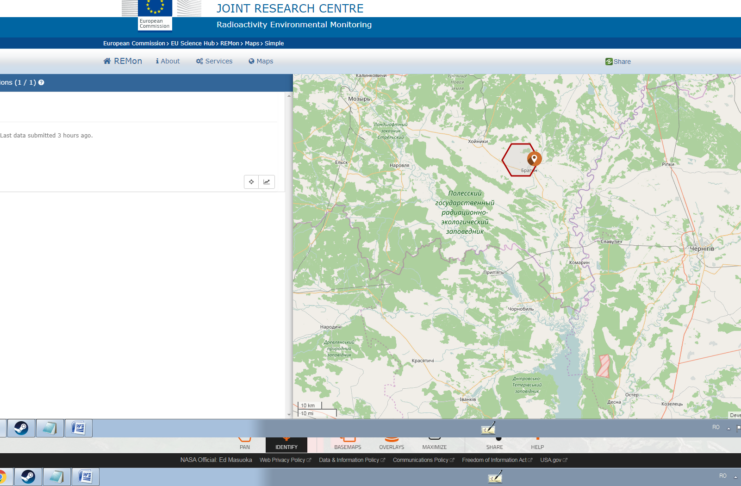Open the HELP tool in the bottom toolbar
The image size is (741, 486).
[537, 444]
